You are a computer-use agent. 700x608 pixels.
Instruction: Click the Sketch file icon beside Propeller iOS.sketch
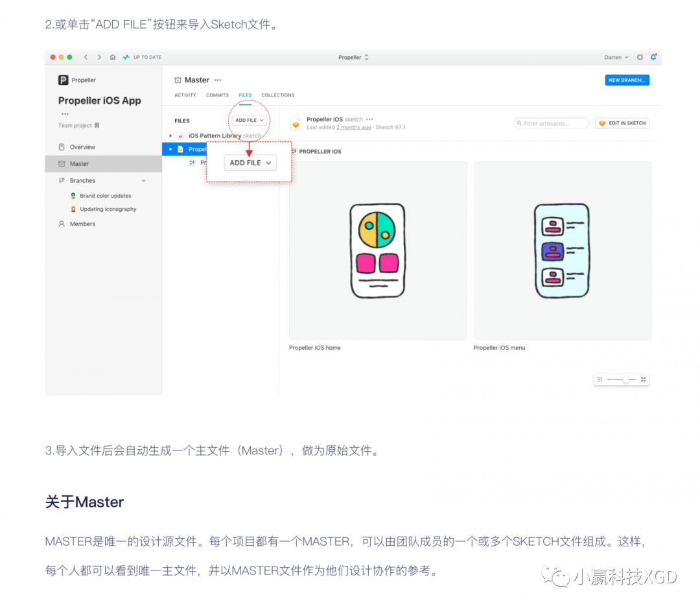tap(296, 123)
